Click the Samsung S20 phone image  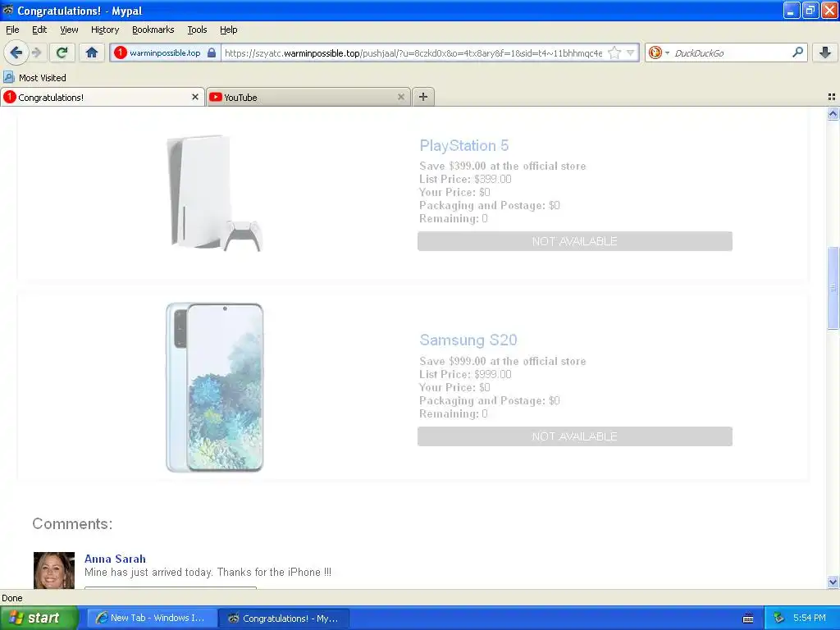(x=214, y=387)
